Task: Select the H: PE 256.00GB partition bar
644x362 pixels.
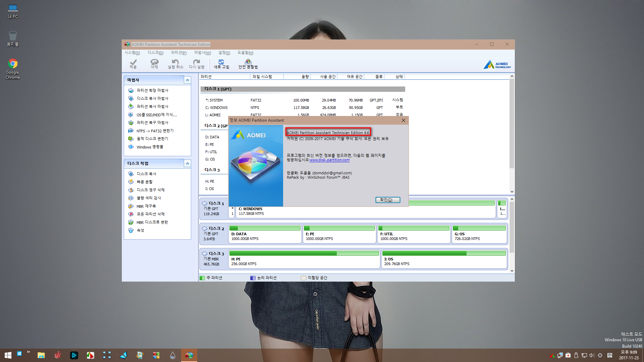Action: [304, 259]
